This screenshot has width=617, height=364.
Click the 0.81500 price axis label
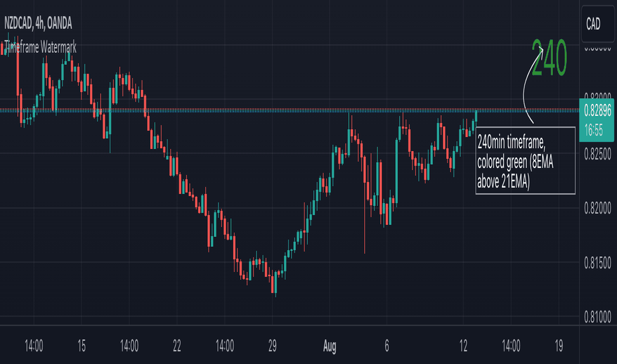(597, 263)
